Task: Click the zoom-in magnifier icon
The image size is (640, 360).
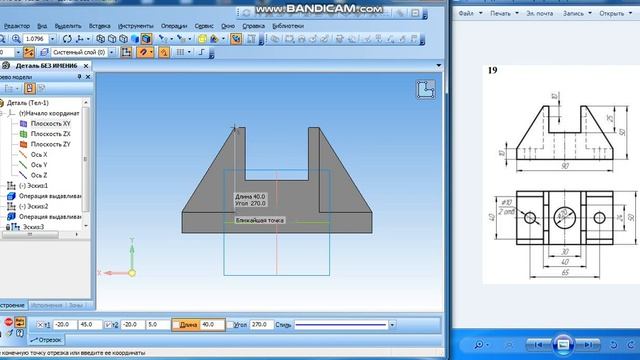Action: click(x=16, y=39)
